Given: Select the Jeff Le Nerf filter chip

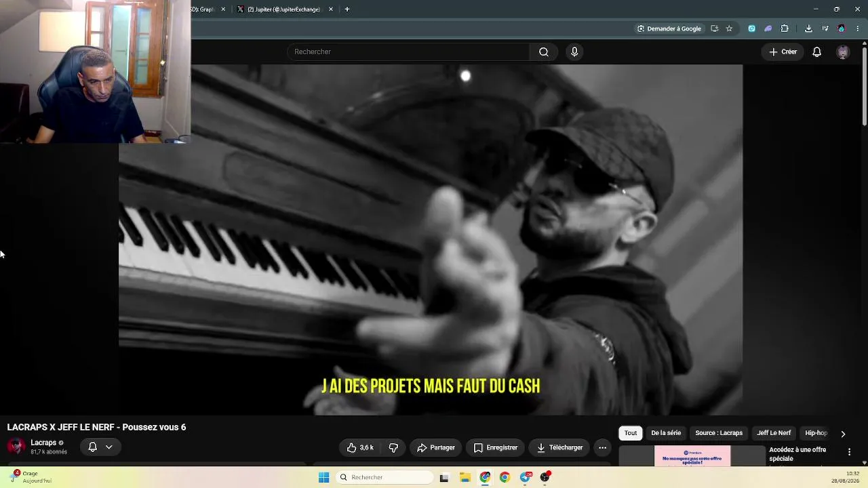Looking at the screenshot, I should pyautogui.click(x=774, y=433).
